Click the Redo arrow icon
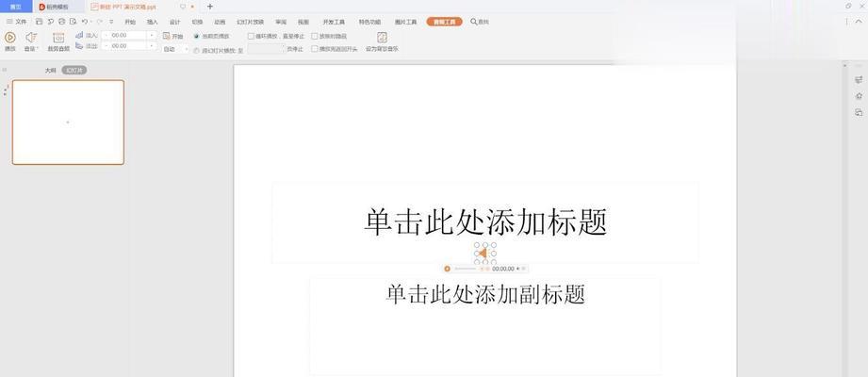Screen dimensions: 868x377 click(x=99, y=22)
